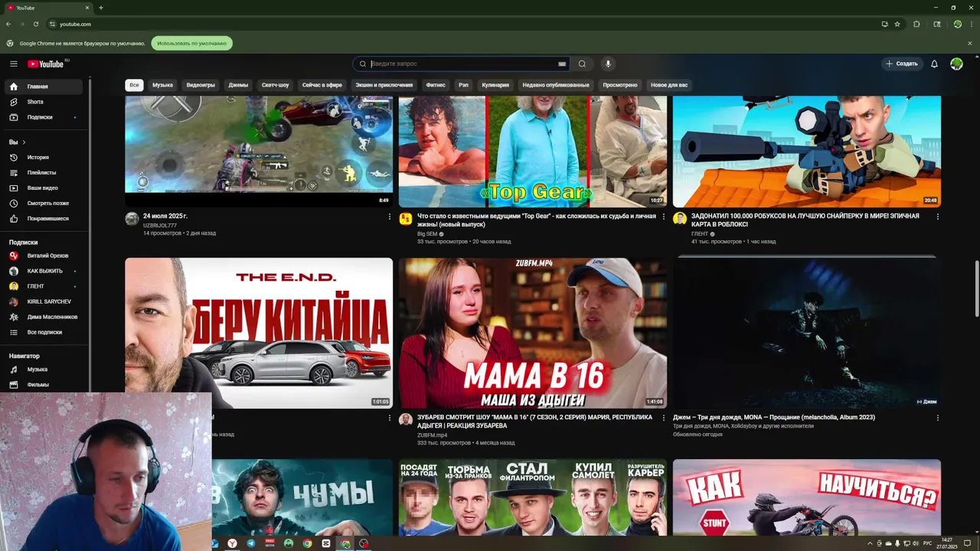Expand the Вы section chevron
This screenshot has width=980, height=551.
pos(24,142)
